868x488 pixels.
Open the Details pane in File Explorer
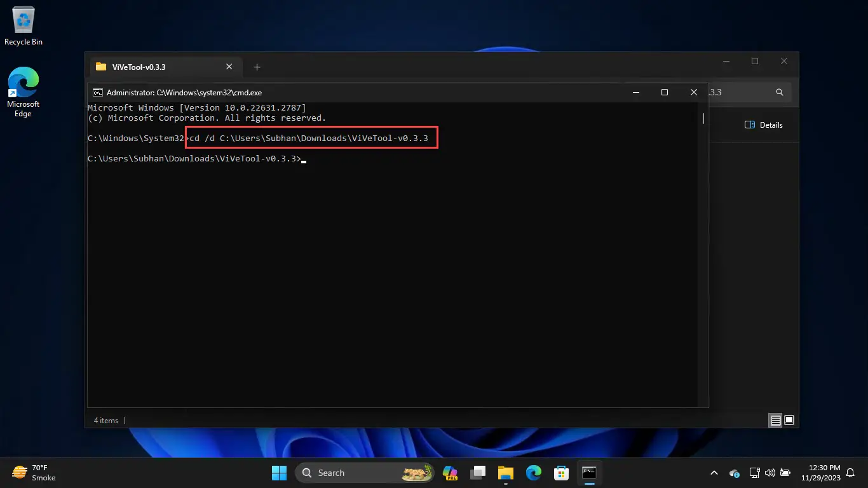pos(764,125)
